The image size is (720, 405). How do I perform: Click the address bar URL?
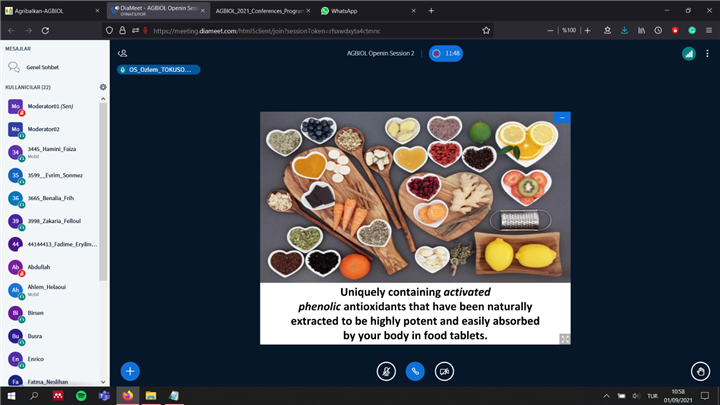pyautogui.click(x=266, y=31)
